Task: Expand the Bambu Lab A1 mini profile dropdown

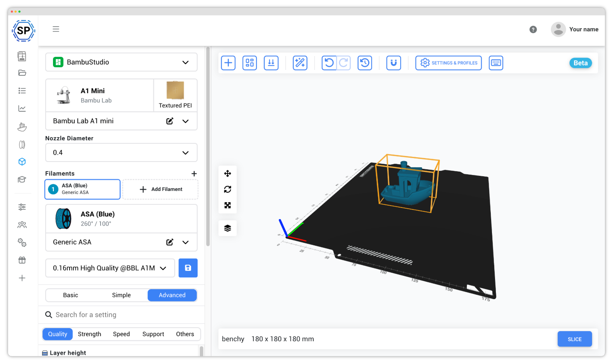Action: [186, 121]
